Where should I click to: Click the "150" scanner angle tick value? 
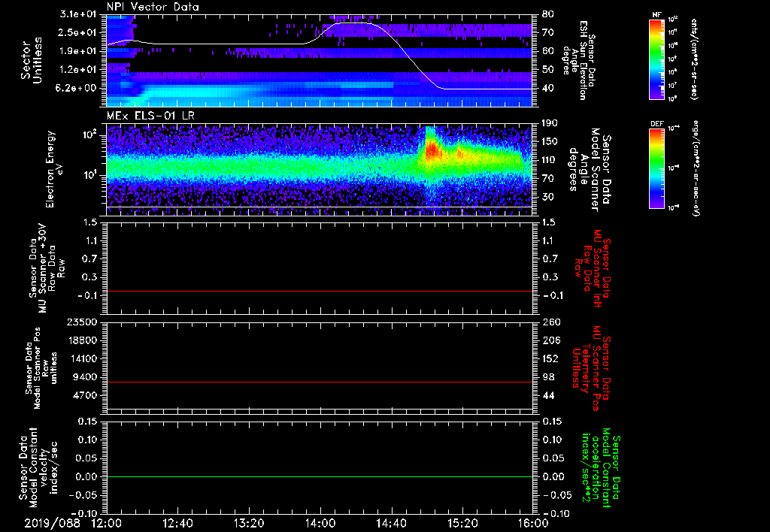550,142
